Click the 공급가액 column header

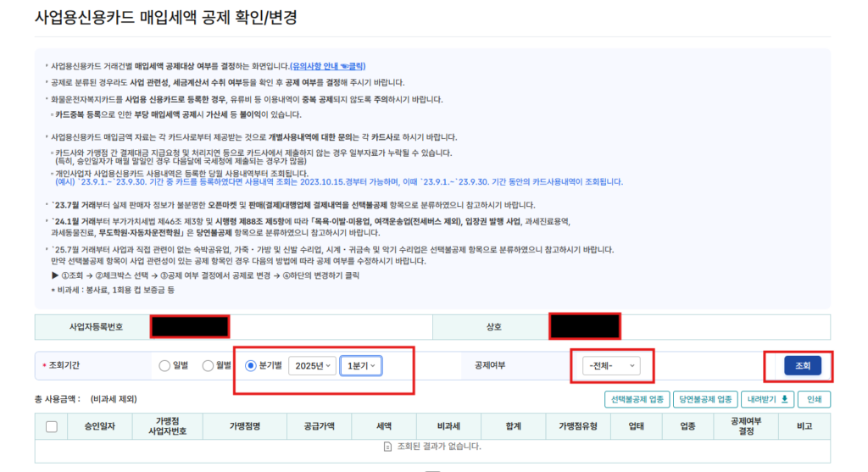point(320,426)
